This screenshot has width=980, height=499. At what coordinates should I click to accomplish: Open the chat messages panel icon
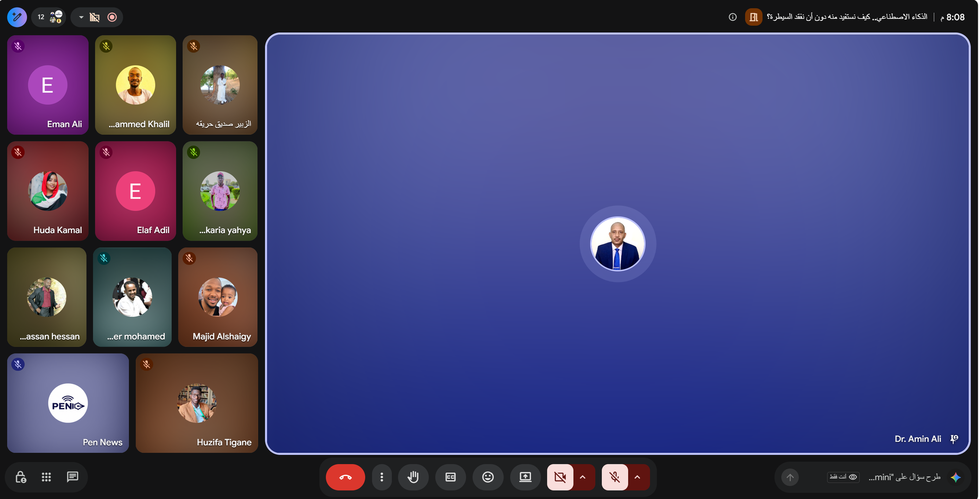pyautogui.click(x=73, y=477)
